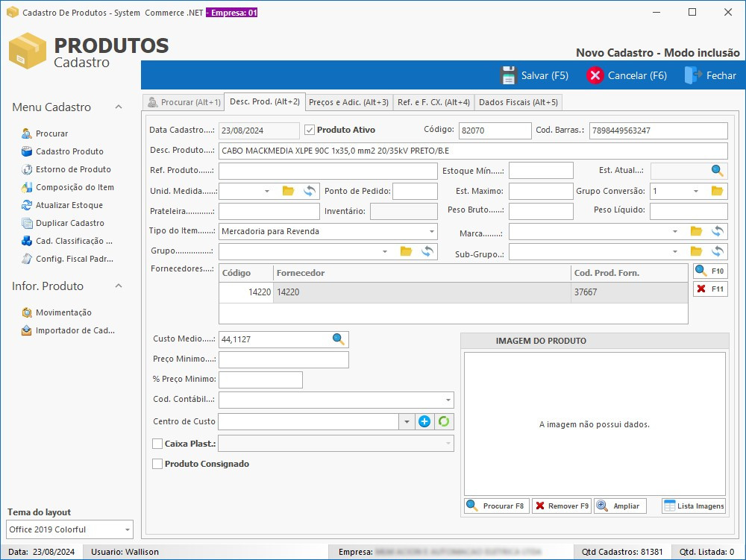
Task: Expand the Tema do layout dropdown
Action: click(x=127, y=530)
